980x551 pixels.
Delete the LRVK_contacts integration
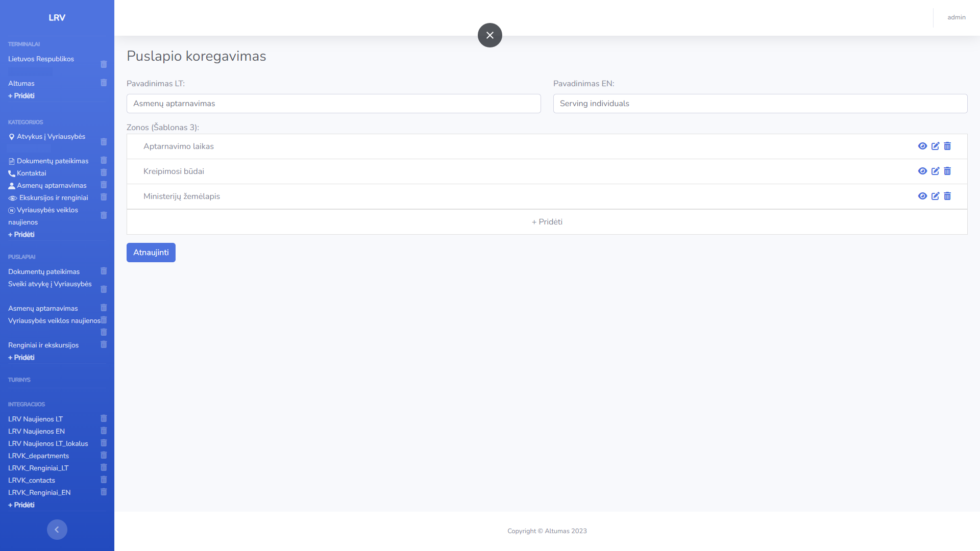[x=104, y=480]
